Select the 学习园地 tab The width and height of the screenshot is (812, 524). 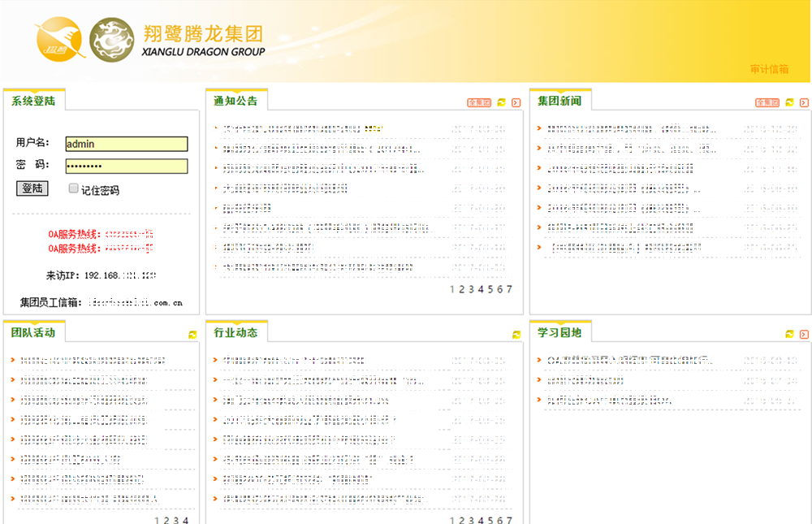coord(559,332)
